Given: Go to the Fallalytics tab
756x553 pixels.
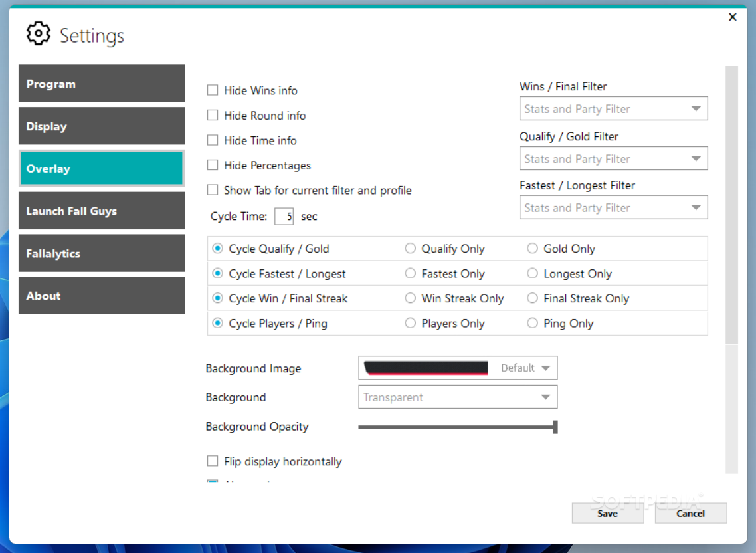Looking at the screenshot, I should tap(101, 253).
